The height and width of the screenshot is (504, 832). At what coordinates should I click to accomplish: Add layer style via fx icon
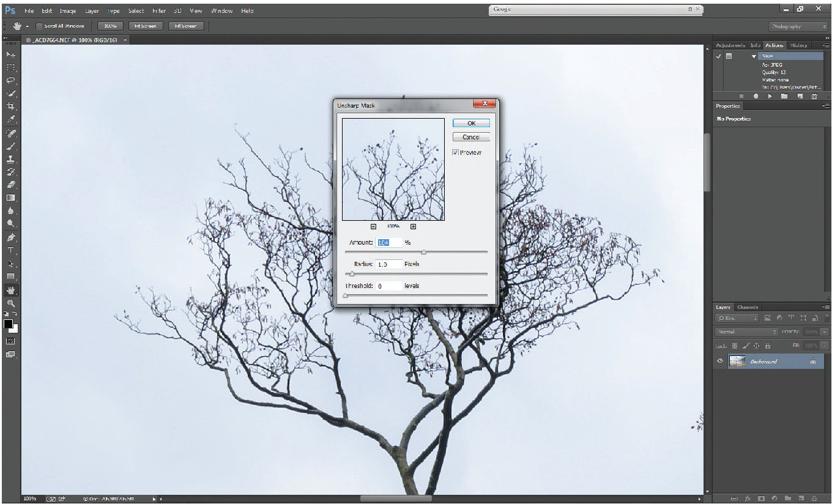click(748, 499)
